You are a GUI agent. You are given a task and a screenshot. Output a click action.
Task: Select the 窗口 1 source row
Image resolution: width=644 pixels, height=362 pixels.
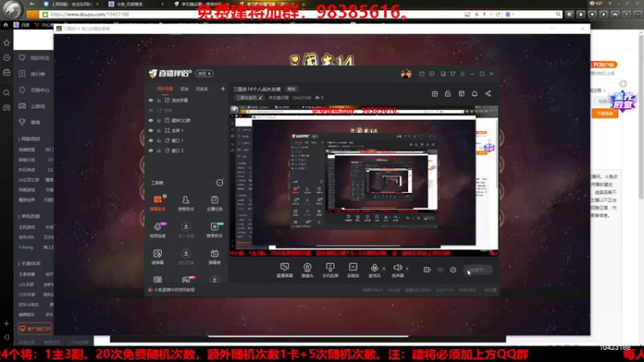187,140
